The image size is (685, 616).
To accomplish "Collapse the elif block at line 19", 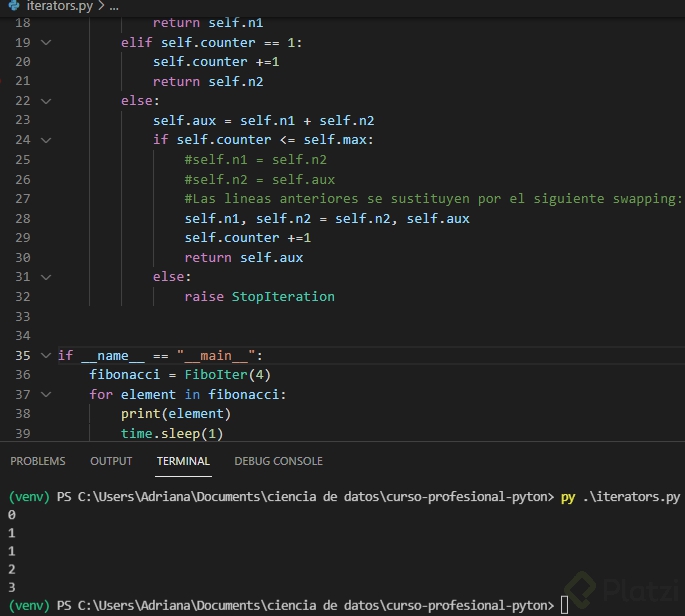I will click(46, 42).
